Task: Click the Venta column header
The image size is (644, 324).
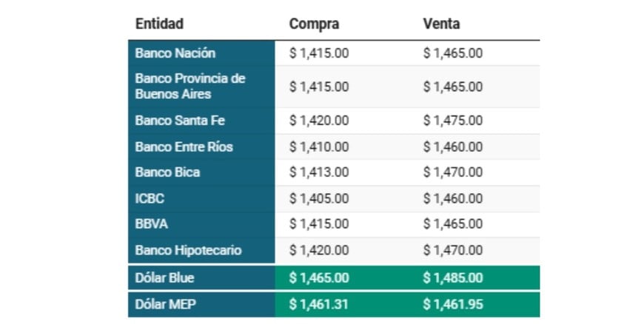Action: pyautogui.click(x=441, y=24)
